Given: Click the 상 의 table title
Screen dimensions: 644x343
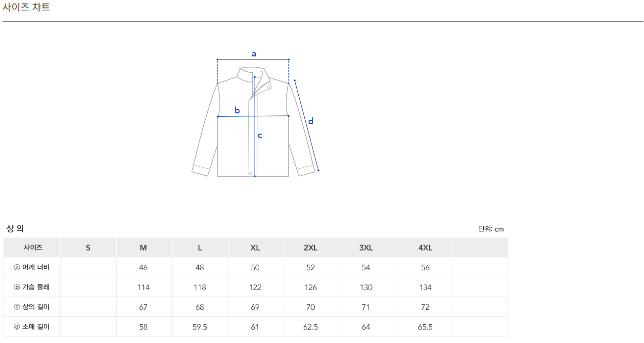Looking at the screenshot, I should click(x=15, y=229).
